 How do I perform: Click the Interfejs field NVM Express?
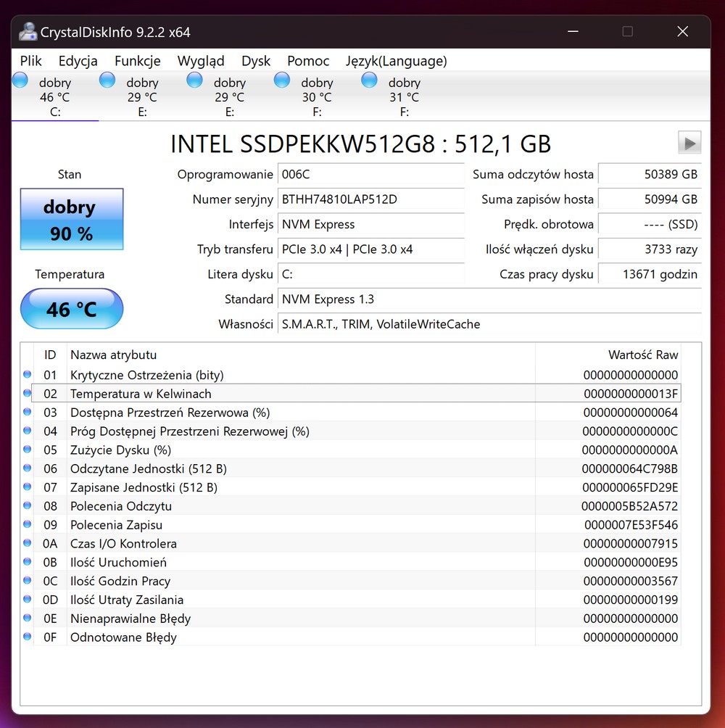pyautogui.click(x=371, y=224)
